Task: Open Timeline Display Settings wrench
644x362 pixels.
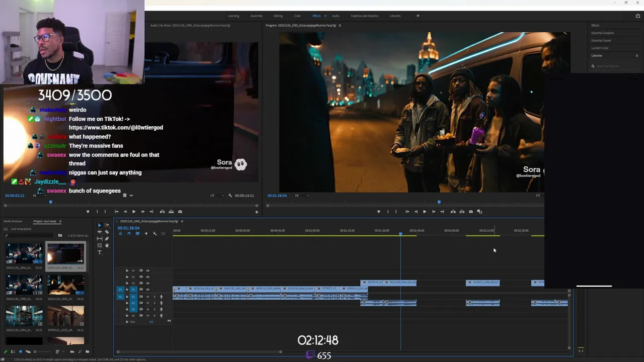Action: 154,233
